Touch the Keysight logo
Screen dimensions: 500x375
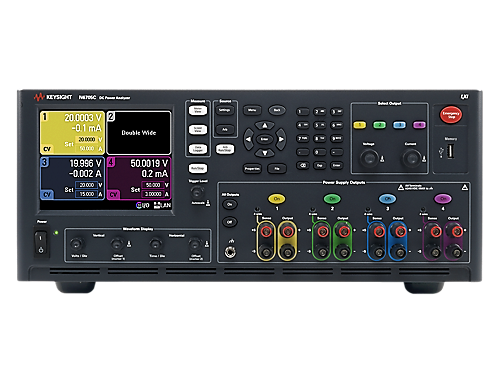click(x=53, y=97)
